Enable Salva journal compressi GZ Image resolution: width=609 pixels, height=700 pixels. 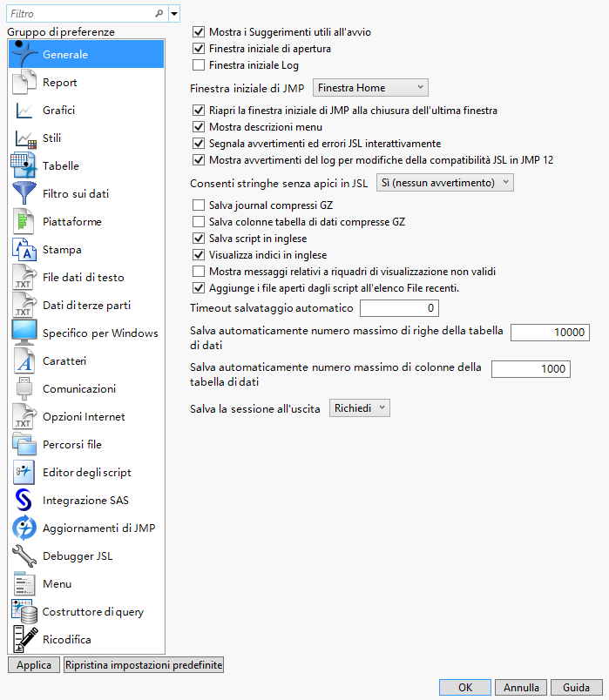click(199, 205)
